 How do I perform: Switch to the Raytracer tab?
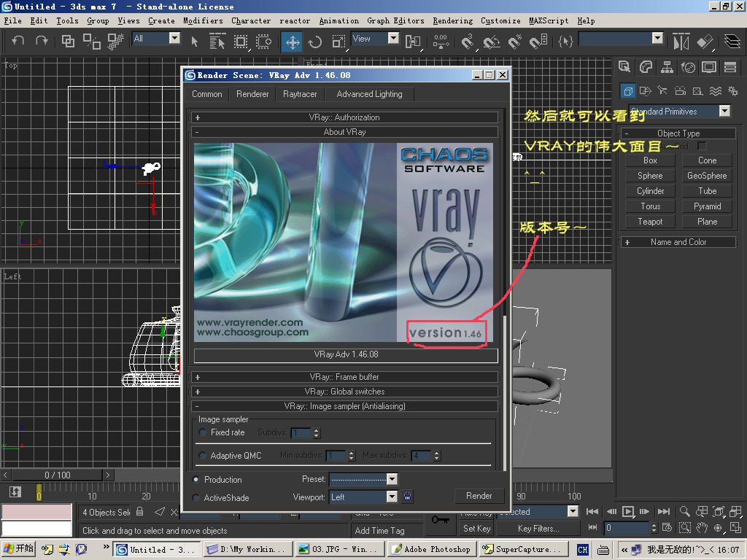click(x=300, y=94)
